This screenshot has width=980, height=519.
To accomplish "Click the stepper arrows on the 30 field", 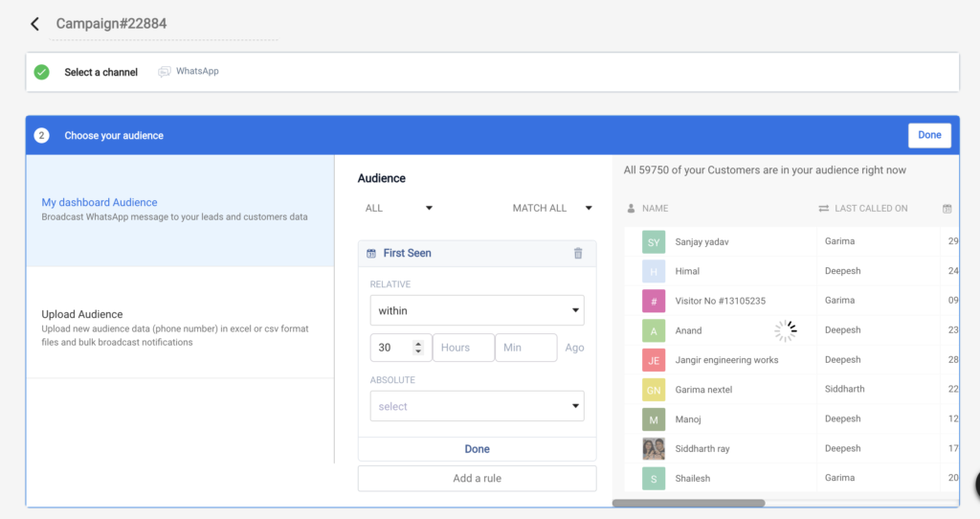I will (418, 348).
